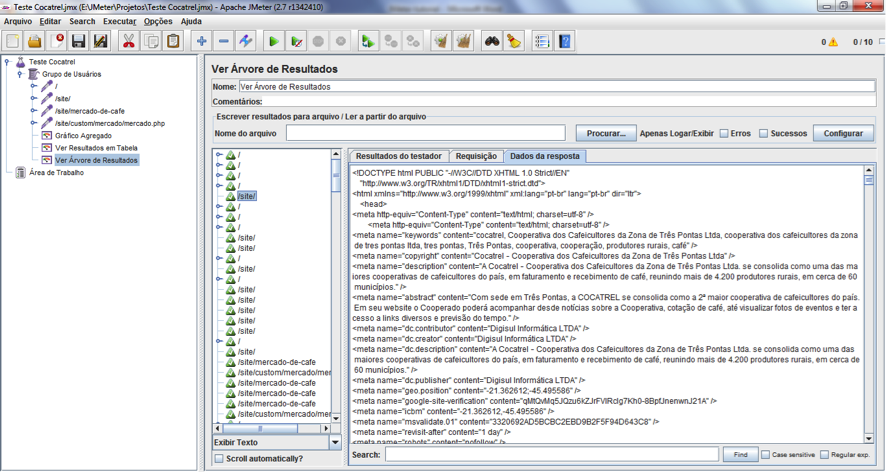
Task: Collapse the Grupo de Usuários tree node
Action: 20,74
